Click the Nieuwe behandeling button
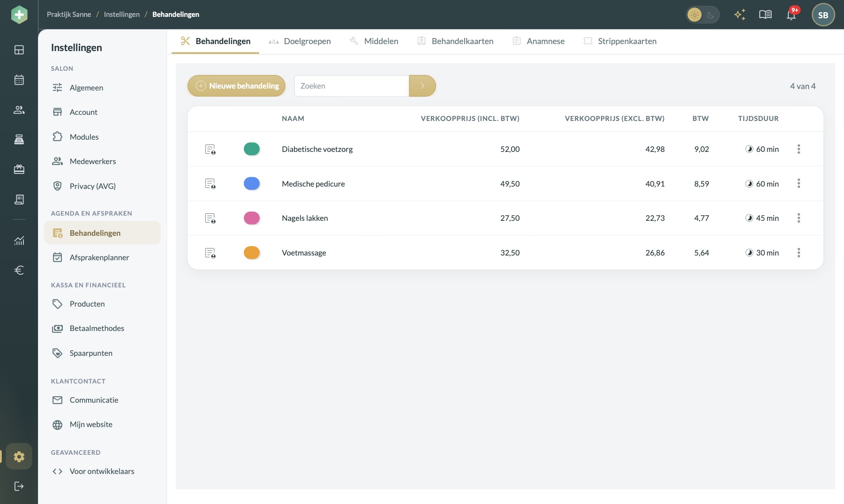This screenshot has height=504, width=844. coord(236,86)
